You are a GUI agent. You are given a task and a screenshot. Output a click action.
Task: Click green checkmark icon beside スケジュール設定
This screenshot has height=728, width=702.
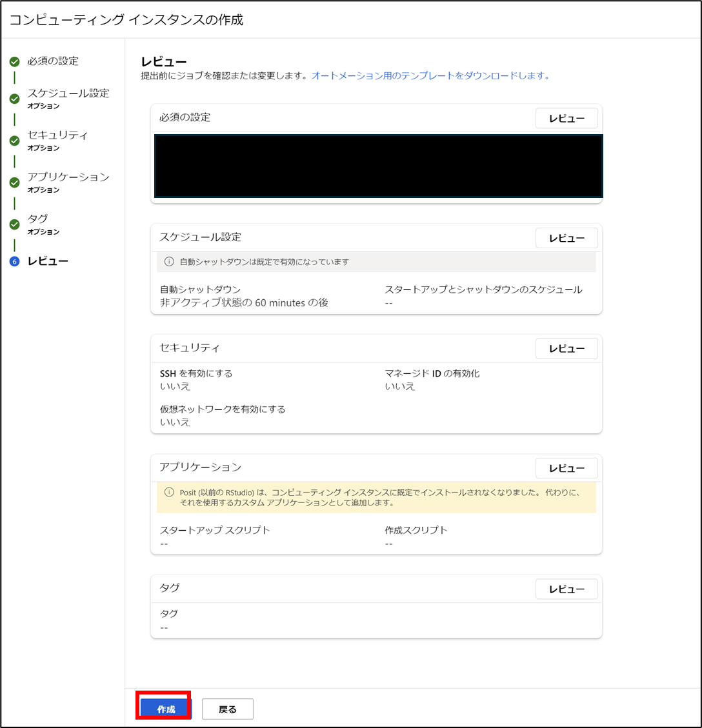pyautogui.click(x=14, y=99)
